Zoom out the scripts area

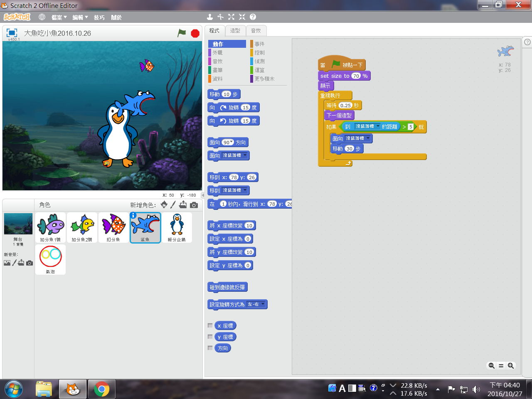pos(491,366)
